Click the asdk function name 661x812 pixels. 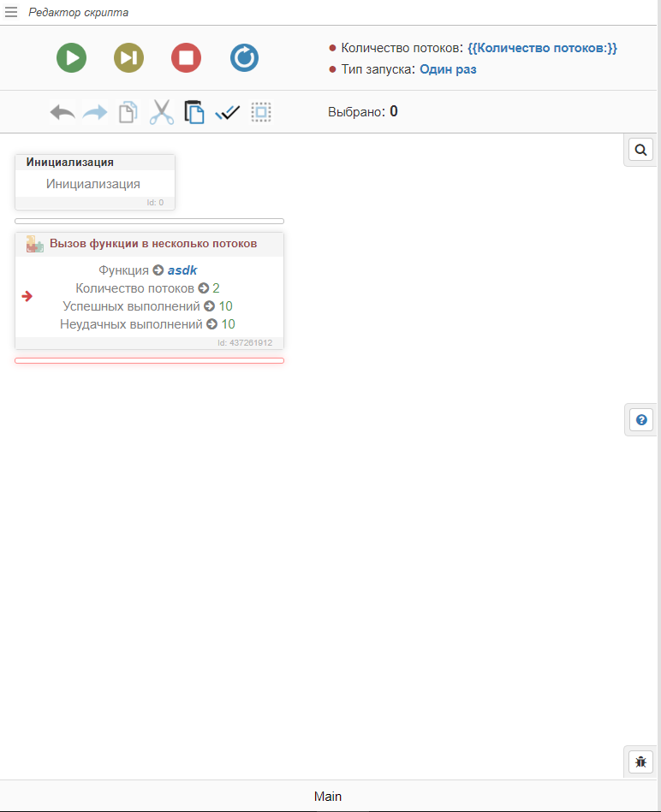click(x=182, y=270)
